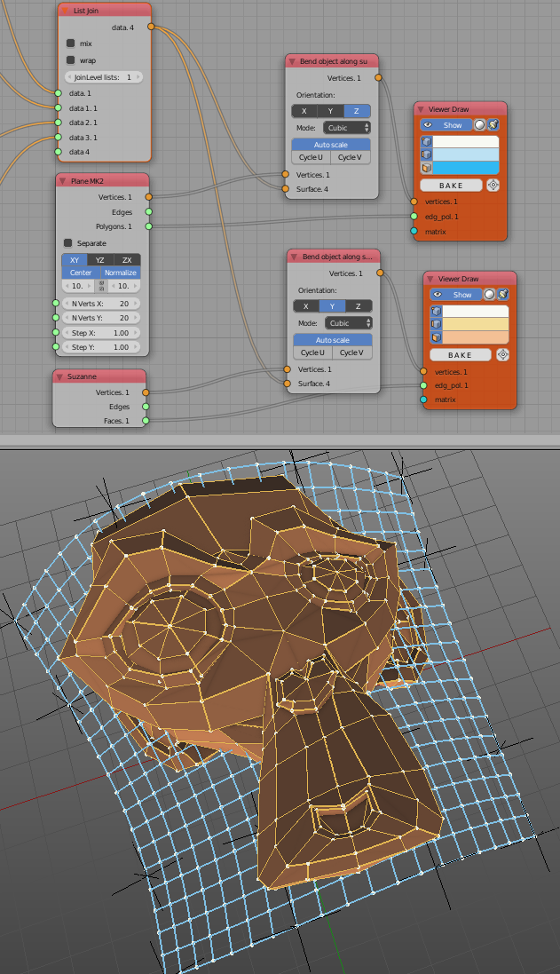
Task: Collapse the List Join node
Action: tap(65, 11)
